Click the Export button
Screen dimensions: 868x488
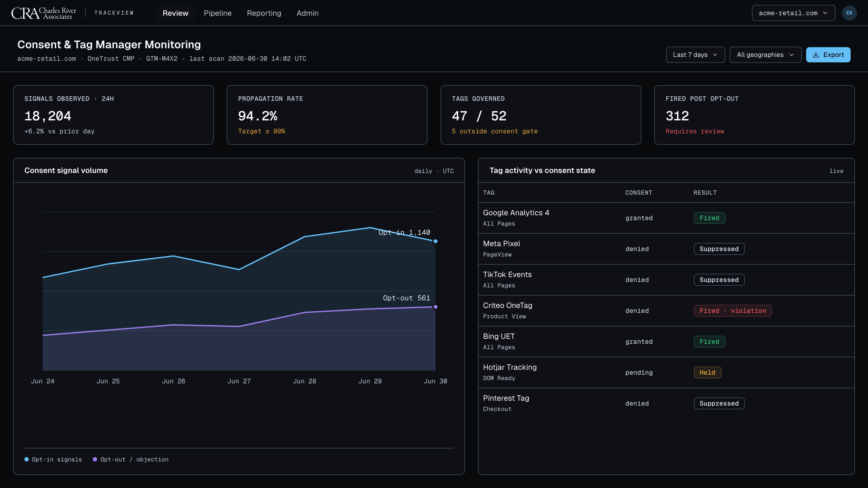(828, 55)
